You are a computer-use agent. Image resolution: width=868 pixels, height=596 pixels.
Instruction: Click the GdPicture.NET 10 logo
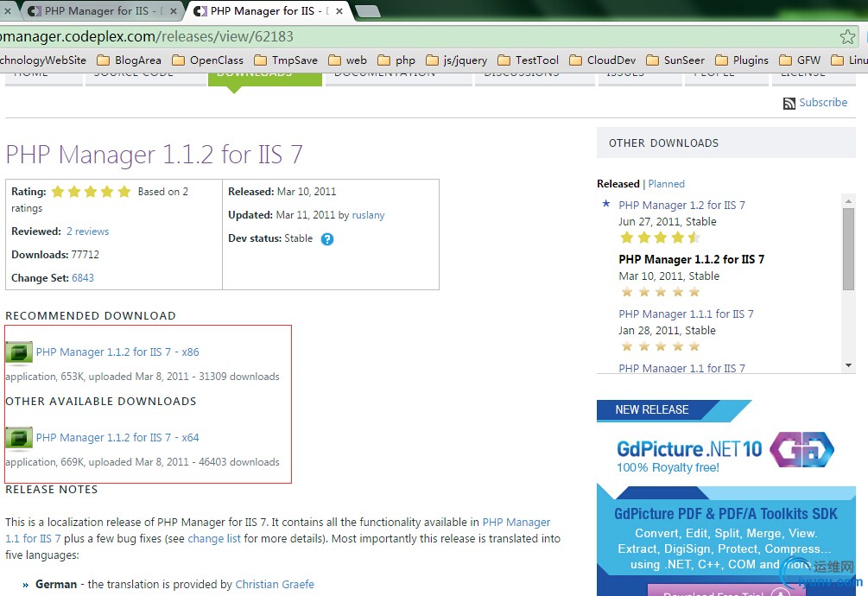point(725,453)
